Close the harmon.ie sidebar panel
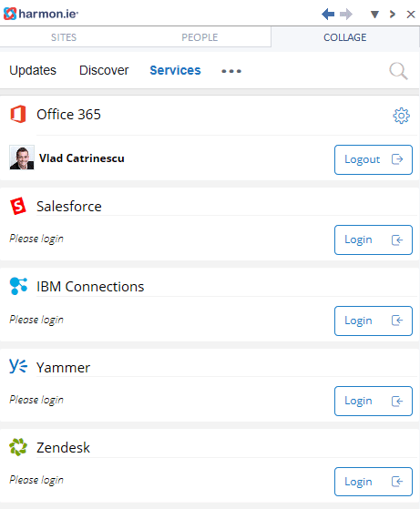 pyautogui.click(x=411, y=15)
